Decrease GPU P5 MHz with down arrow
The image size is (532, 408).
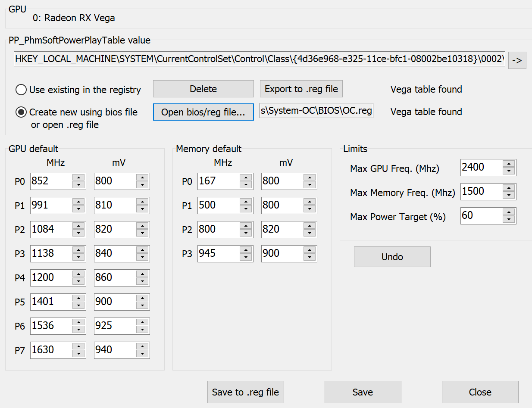pyautogui.click(x=78, y=306)
